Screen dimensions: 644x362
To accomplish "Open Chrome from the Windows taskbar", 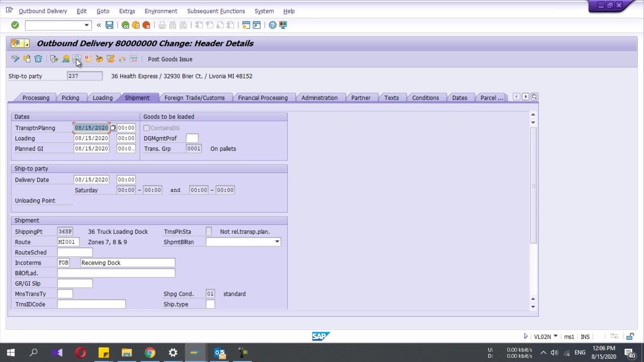I will [x=150, y=352].
